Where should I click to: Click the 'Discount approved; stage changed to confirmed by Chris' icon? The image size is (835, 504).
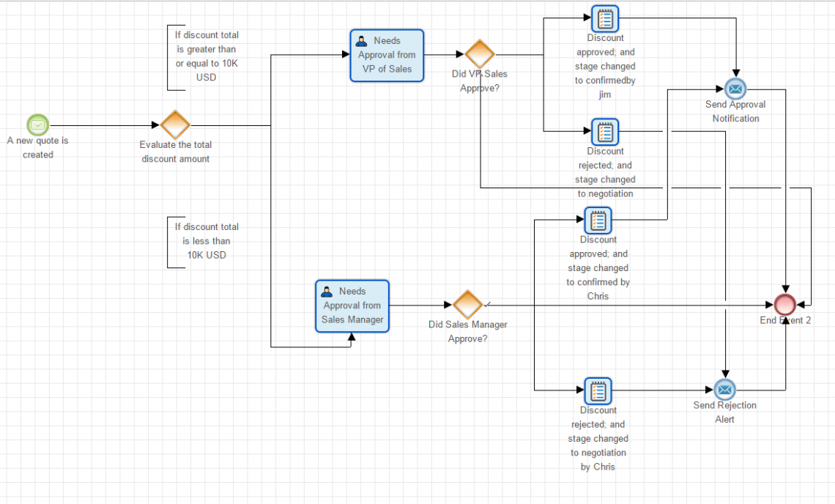598,220
